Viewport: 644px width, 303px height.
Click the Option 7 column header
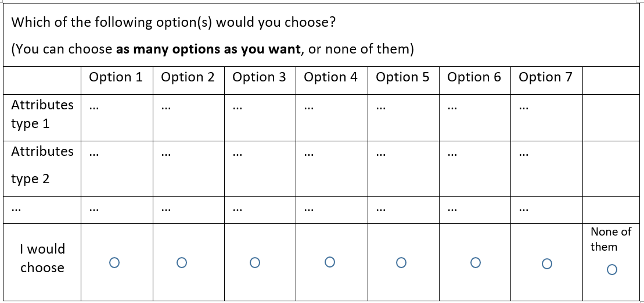point(545,77)
